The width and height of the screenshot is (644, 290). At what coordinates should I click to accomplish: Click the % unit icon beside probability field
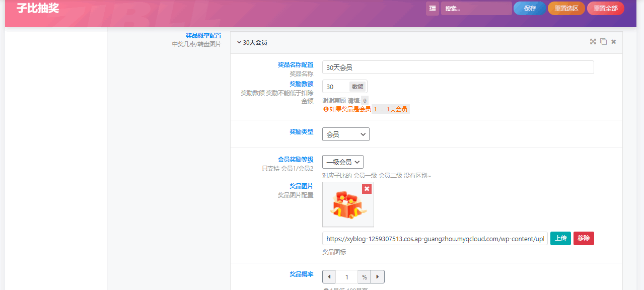364,276
